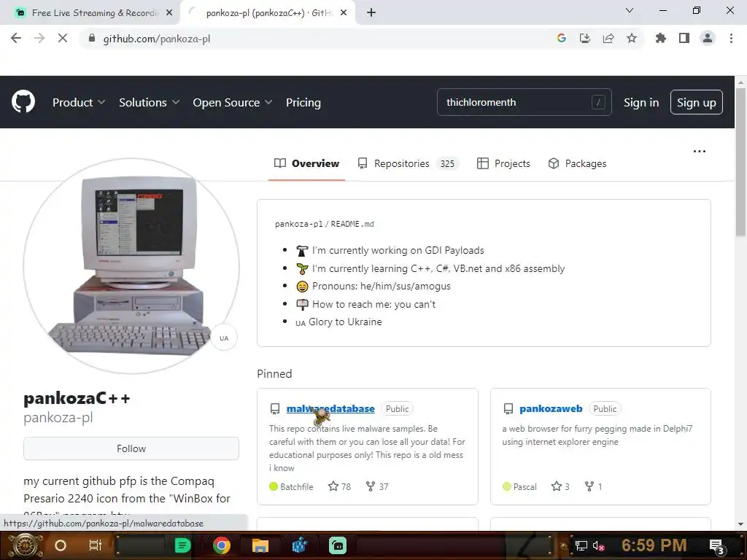Share this page via share icon

[x=608, y=38]
